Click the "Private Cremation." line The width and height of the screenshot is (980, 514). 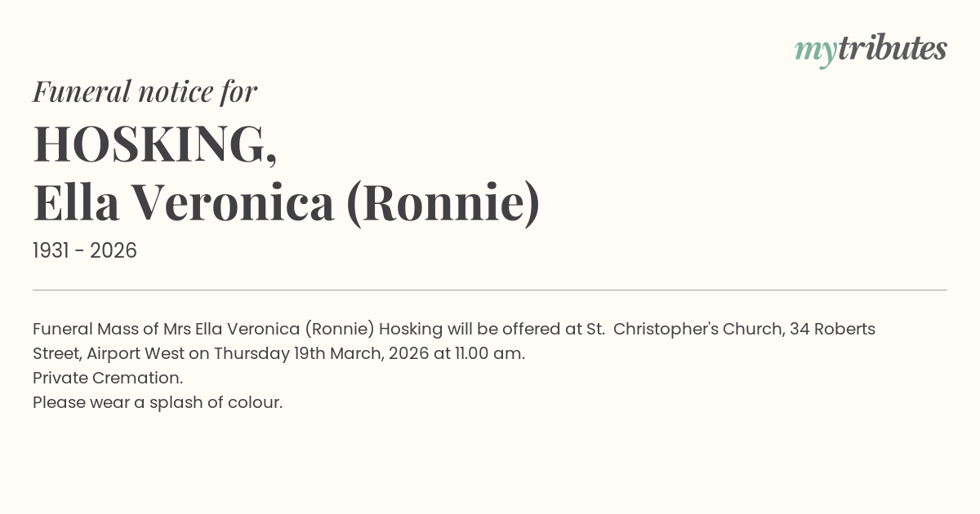108,378
